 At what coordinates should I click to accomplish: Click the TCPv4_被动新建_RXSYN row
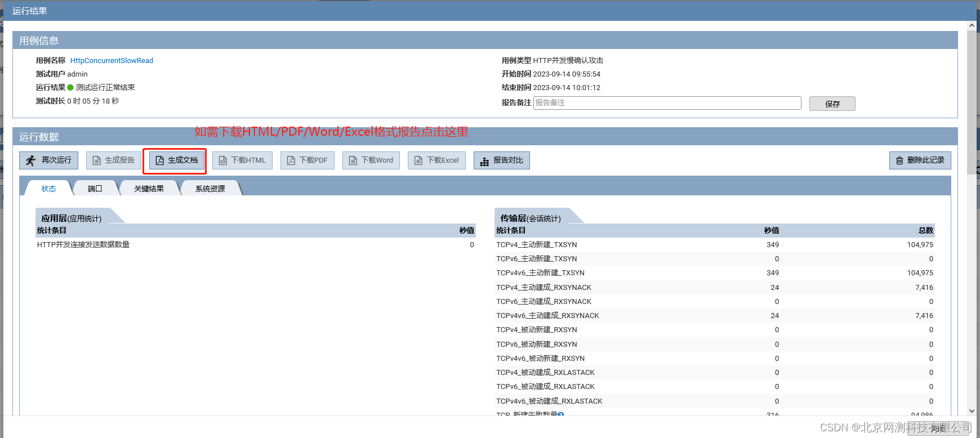(715, 330)
